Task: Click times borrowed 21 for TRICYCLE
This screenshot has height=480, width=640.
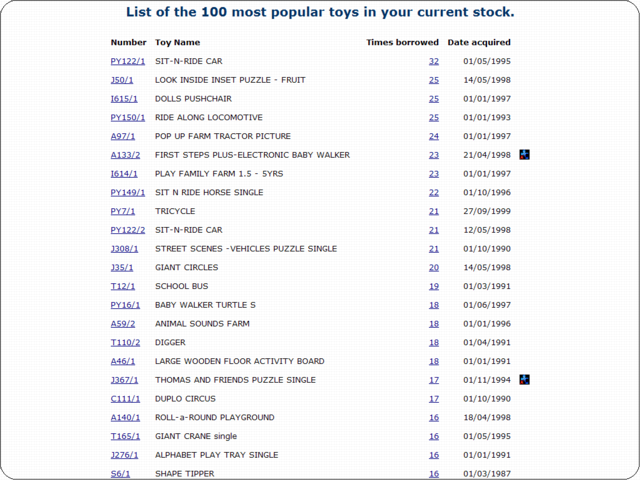Action: click(x=434, y=211)
